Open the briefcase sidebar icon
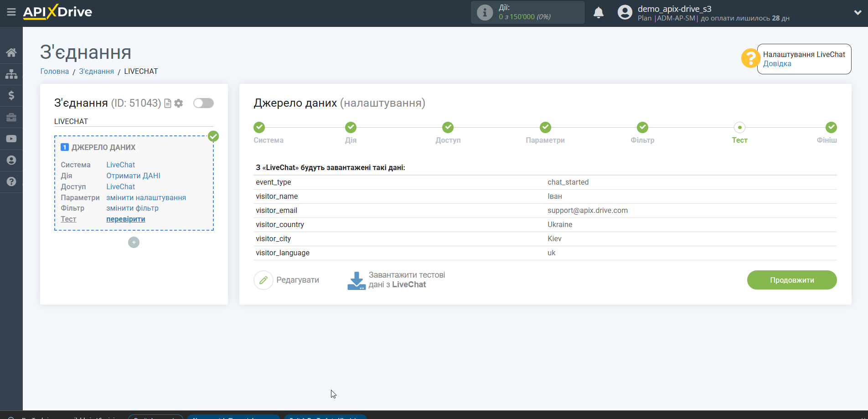The width and height of the screenshot is (868, 419). coord(11,117)
